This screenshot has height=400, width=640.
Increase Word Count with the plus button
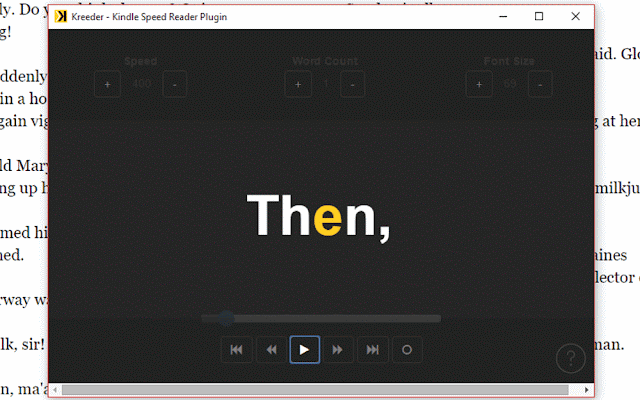tap(298, 84)
